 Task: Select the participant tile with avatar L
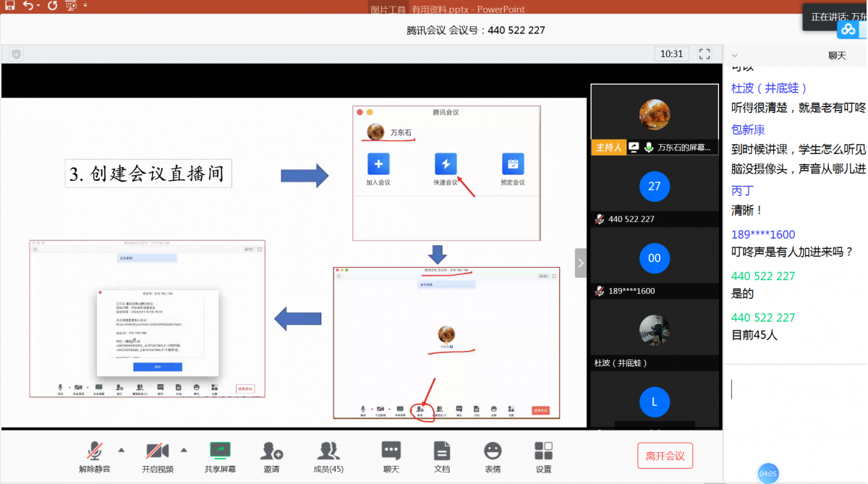click(655, 401)
